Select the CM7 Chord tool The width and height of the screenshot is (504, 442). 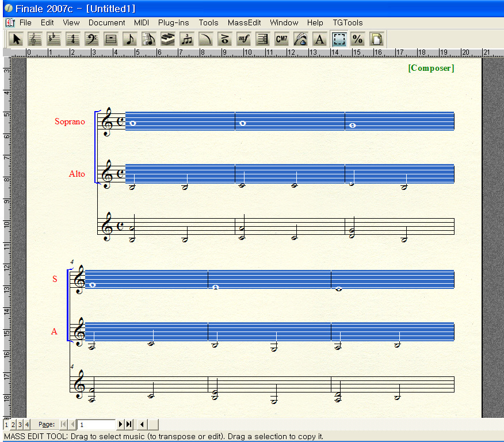(x=281, y=39)
